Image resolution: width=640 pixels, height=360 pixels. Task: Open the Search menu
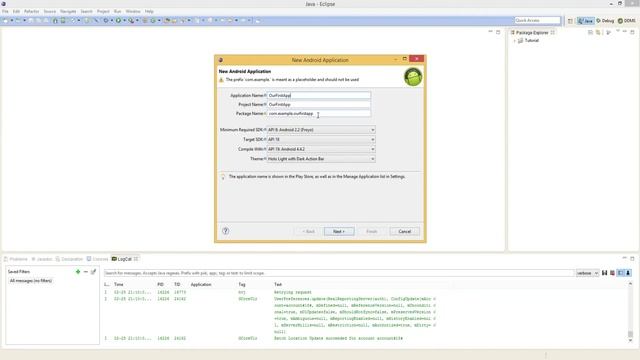pyautogui.click(x=87, y=11)
